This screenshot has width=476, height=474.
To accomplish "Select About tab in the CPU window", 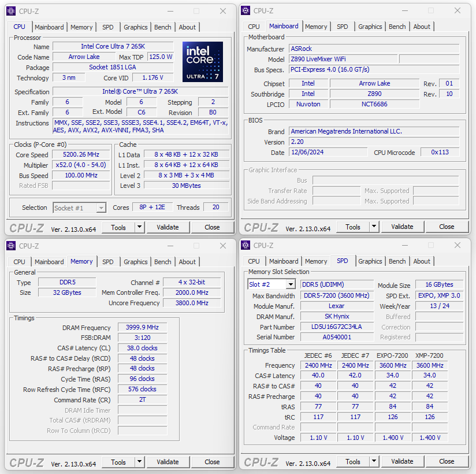I will (187, 27).
